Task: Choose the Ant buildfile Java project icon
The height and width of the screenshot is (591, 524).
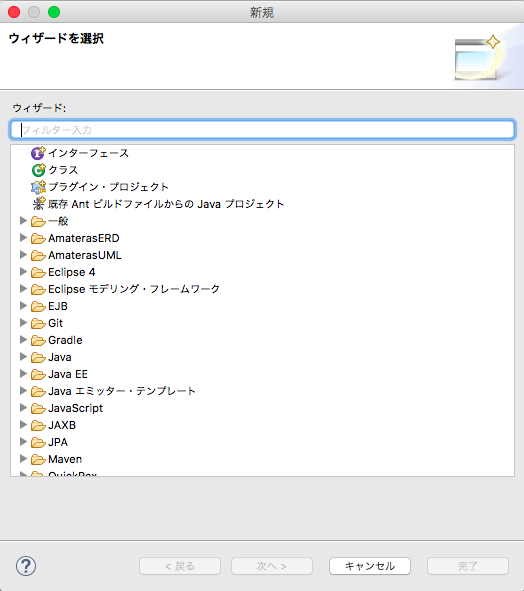Action: [38, 204]
